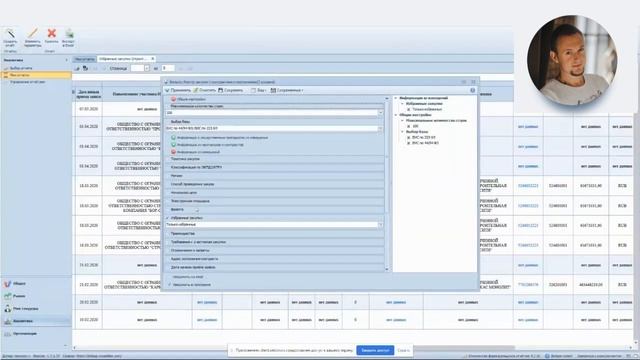Remove the 100 value chip in right tree

point(409,127)
